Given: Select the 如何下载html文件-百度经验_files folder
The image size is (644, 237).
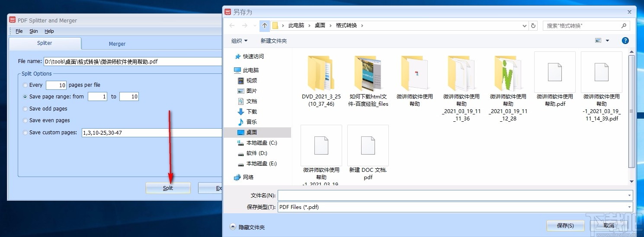Looking at the screenshot, I should click(x=368, y=81).
